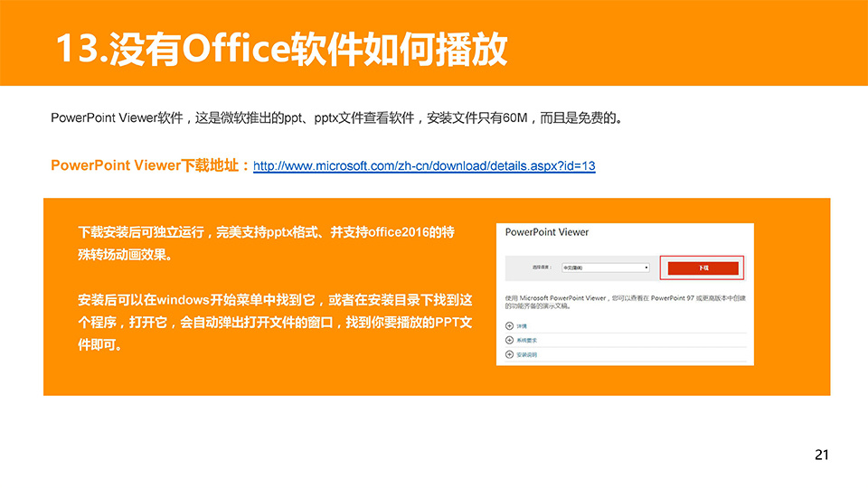This screenshot has width=868, height=488.
Task: Select the white paragraph starting with 下载安装后可独立运行
Action: point(266,243)
